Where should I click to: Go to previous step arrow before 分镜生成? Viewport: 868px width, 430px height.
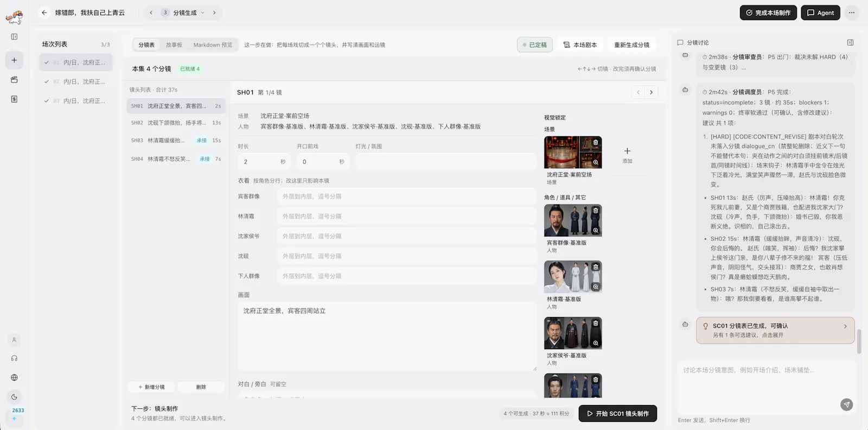click(x=151, y=12)
